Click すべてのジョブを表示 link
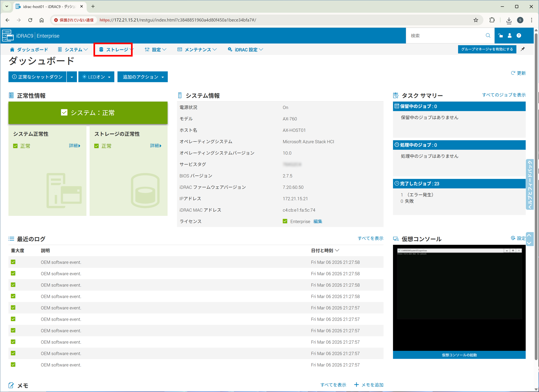 [x=504, y=95]
